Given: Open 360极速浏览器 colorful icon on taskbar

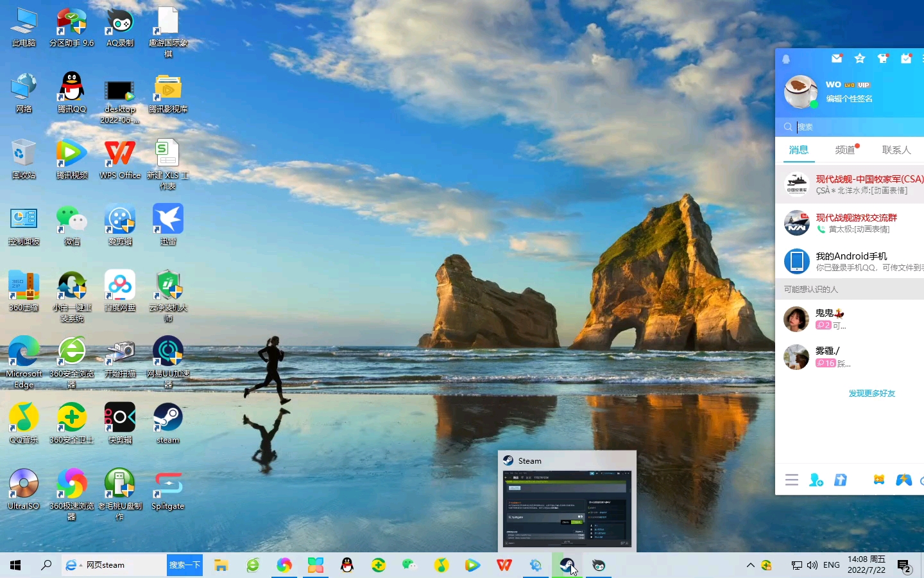Looking at the screenshot, I should [x=284, y=565].
